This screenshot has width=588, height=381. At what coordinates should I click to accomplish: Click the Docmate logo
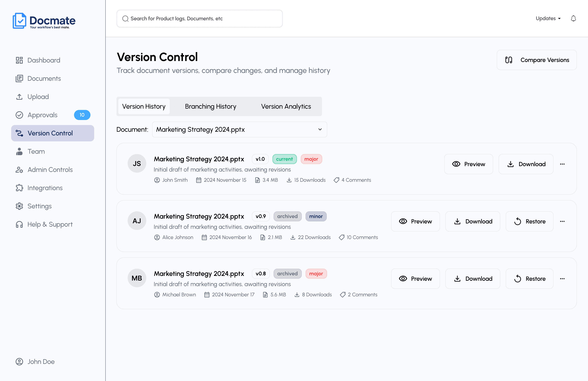[x=44, y=21]
